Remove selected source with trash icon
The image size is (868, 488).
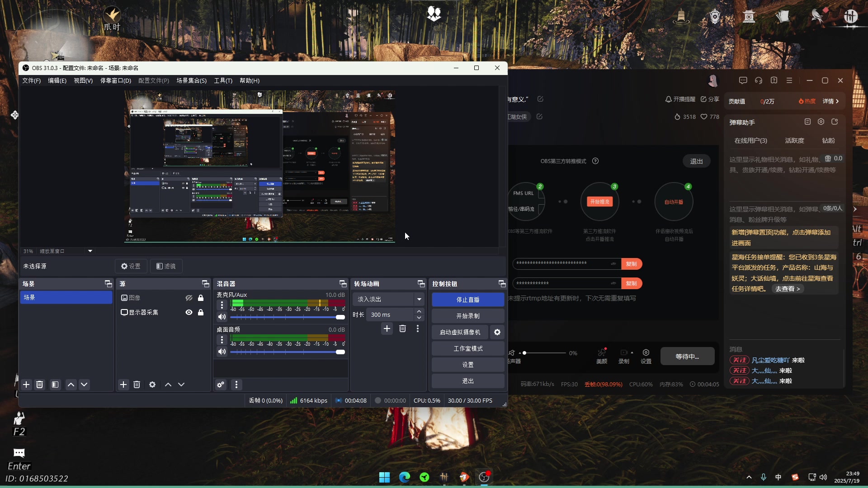[137, 385]
